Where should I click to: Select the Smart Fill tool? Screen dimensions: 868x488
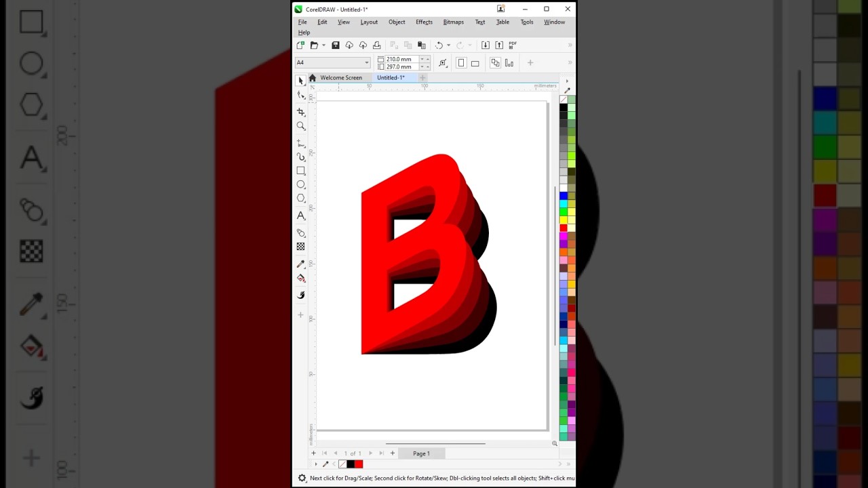tap(301, 295)
